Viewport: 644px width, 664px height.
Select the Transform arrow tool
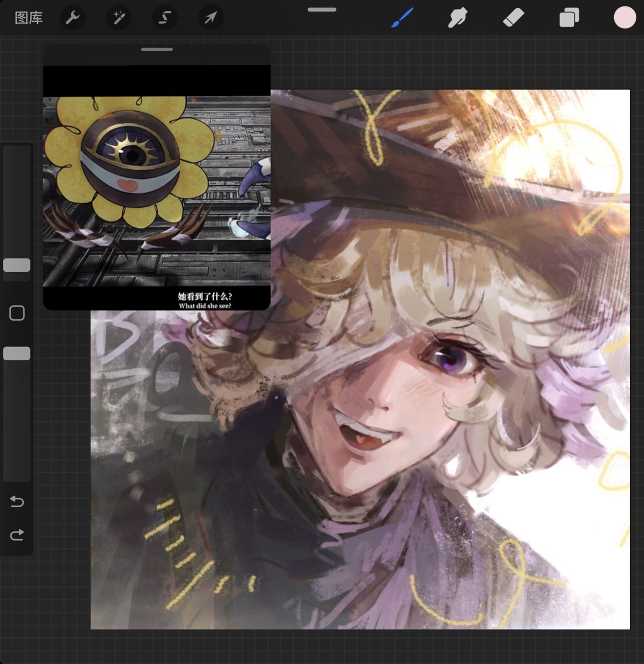pos(211,18)
